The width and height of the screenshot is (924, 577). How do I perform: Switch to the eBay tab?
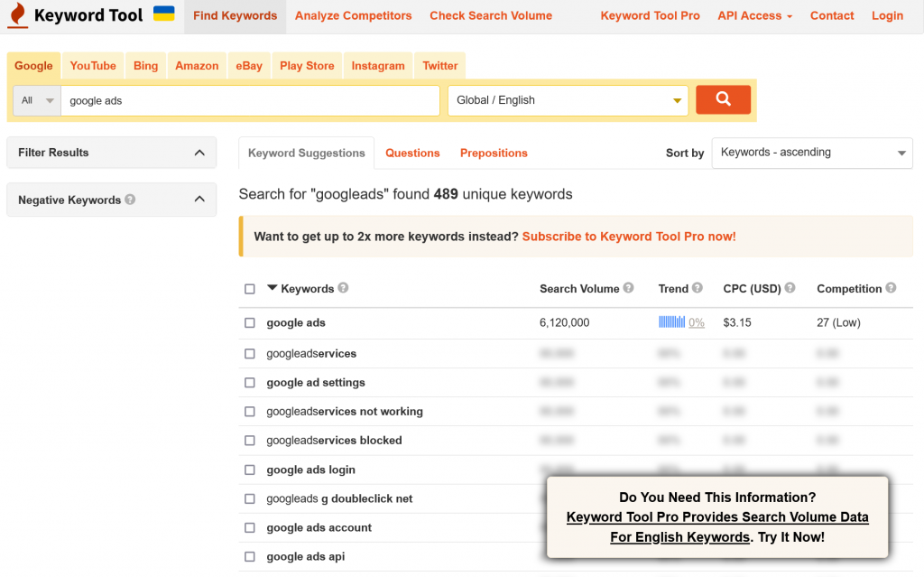(x=249, y=66)
